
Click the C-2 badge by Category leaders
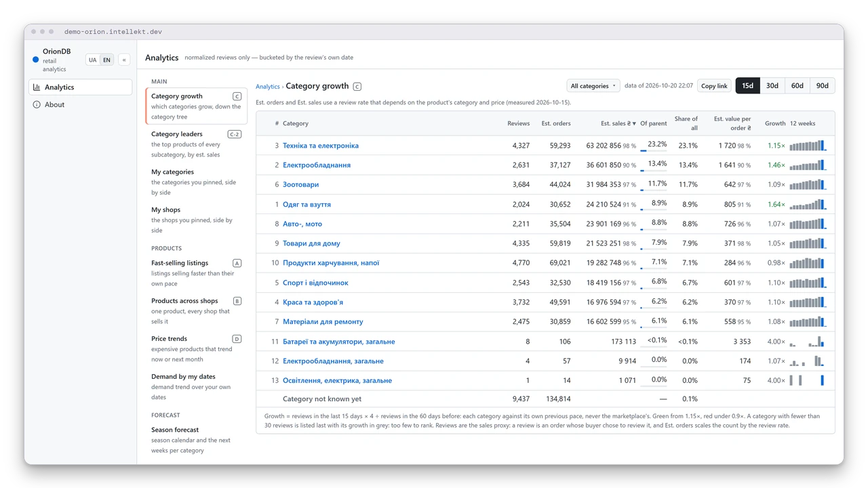tap(235, 134)
